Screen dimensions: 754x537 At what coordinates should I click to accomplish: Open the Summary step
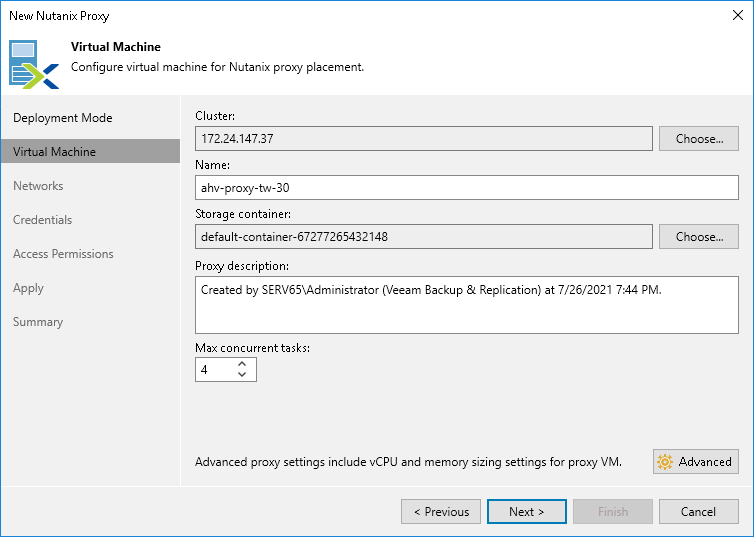pyautogui.click(x=38, y=322)
